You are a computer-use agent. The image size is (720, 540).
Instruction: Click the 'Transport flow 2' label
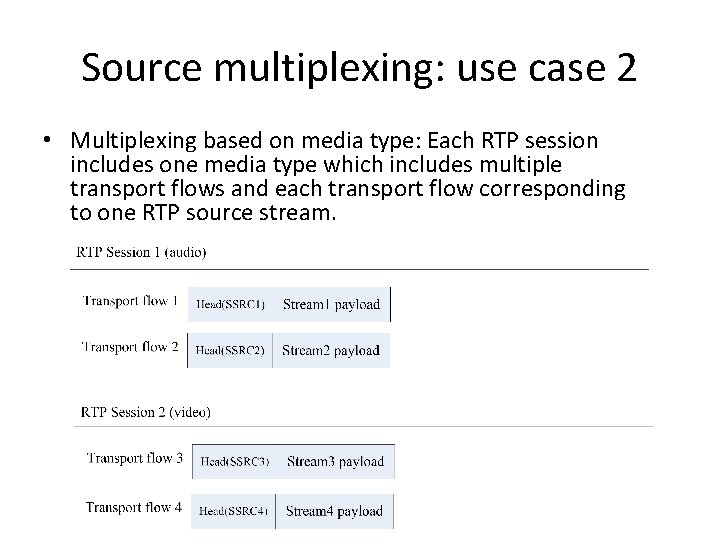(131, 347)
